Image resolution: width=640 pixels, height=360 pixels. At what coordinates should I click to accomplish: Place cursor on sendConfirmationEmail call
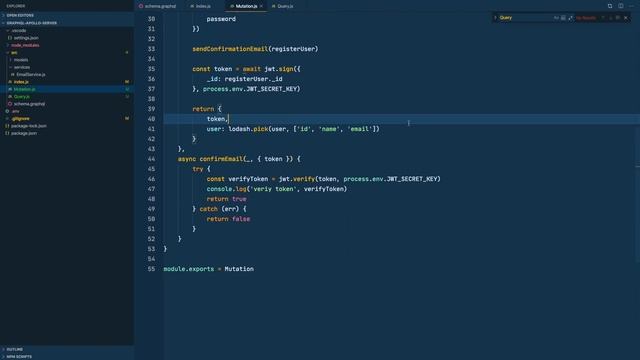click(x=230, y=49)
